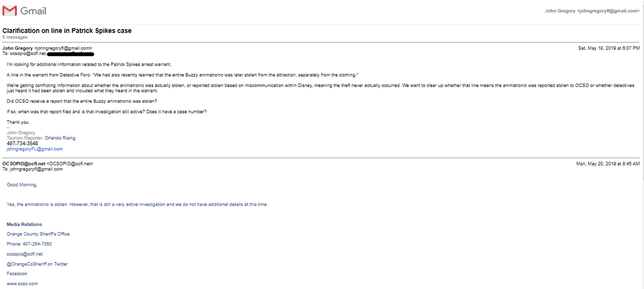The width and height of the screenshot is (644, 289).
Task: Select sender name John Gregory in first message
Action: (17, 48)
